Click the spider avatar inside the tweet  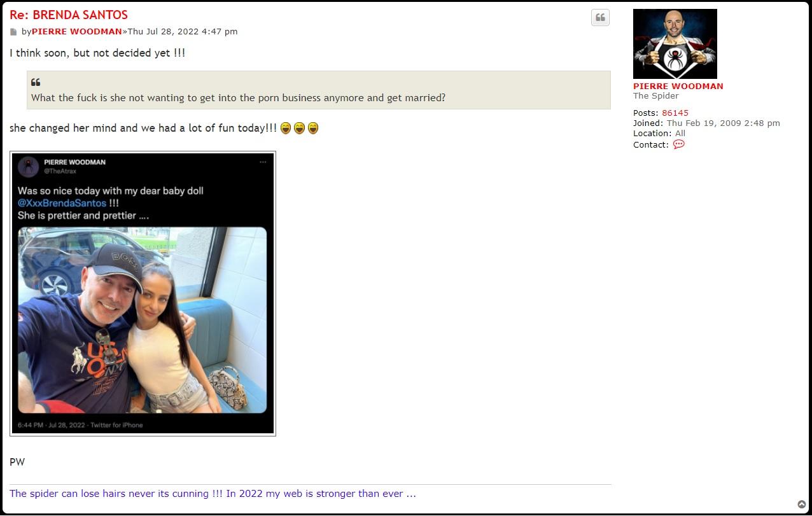coord(29,167)
